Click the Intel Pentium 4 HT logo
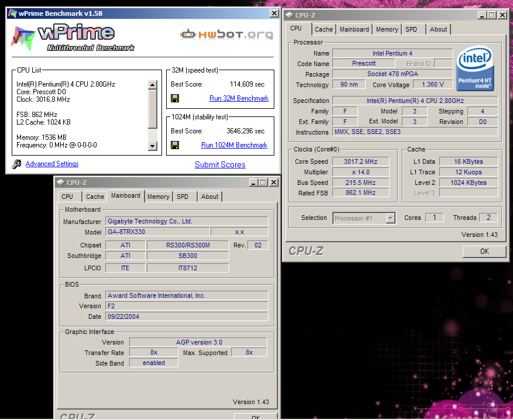The height and width of the screenshot is (420, 513). pyautogui.click(x=475, y=68)
